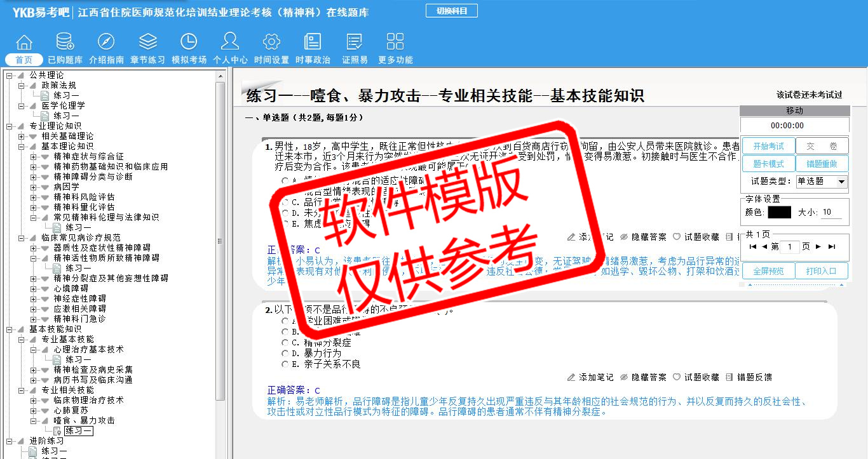Expand the 心境障碍 tree node
Screen dimensions: 868x459
pyautogui.click(x=34, y=289)
